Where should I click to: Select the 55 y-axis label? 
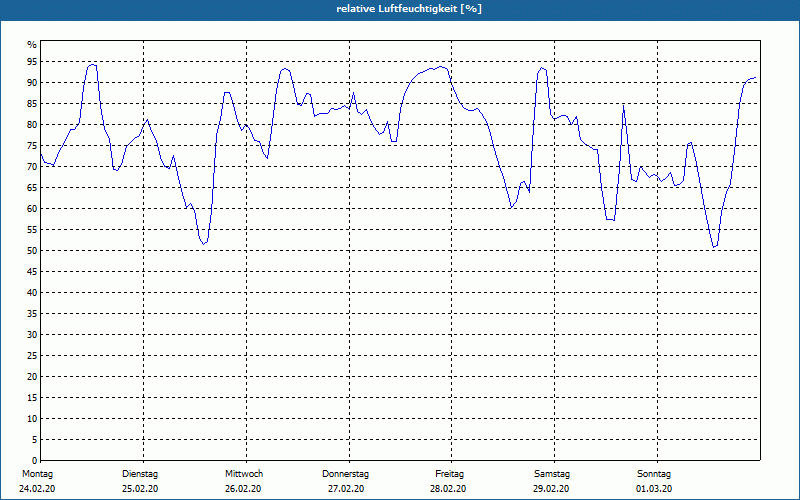(x=32, y=230)
